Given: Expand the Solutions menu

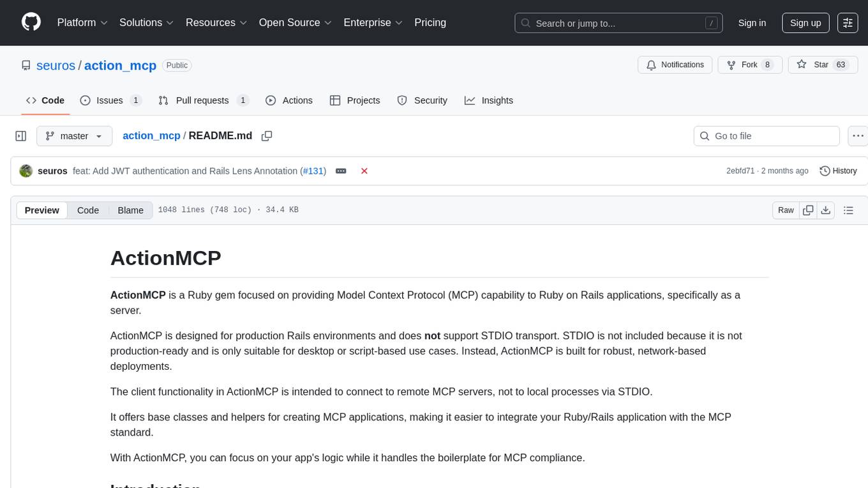Looking at the screenshot, I should click(x=147, y=22).
